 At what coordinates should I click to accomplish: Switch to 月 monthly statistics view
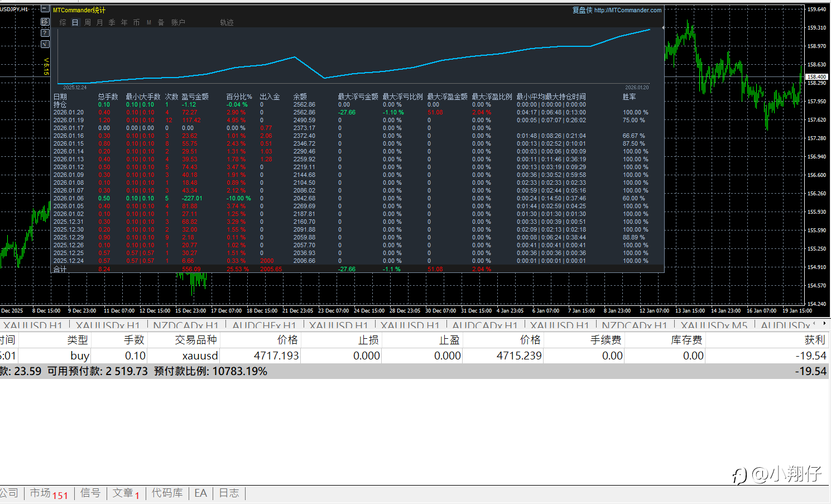(x=99, y=22)
